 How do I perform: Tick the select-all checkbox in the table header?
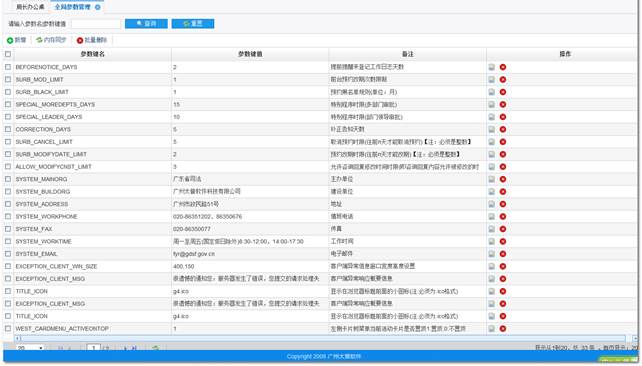(8, 54)
